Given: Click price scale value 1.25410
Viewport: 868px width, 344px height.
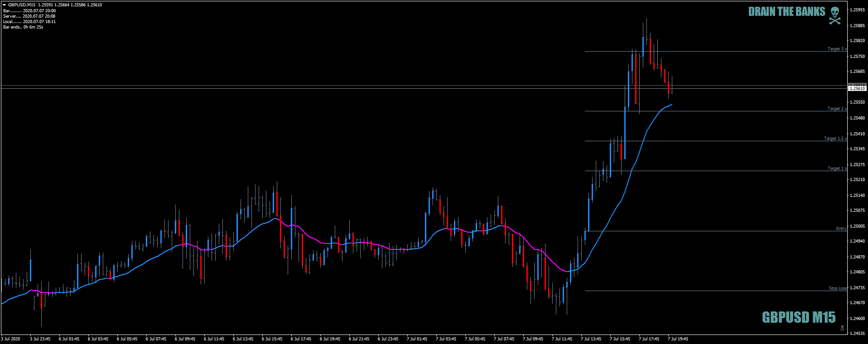Looking at the screenshot, I should pyautogui.click(x=857, y=134).
